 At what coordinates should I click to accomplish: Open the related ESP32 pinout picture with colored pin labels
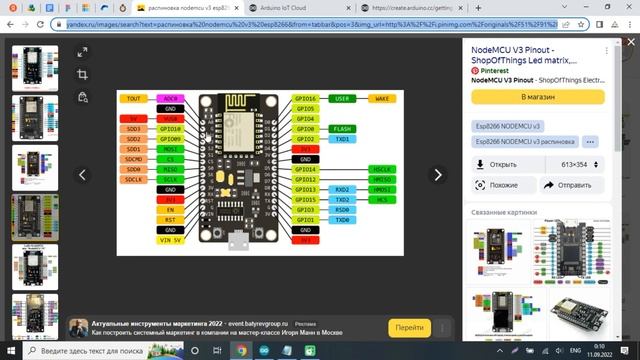571,252
